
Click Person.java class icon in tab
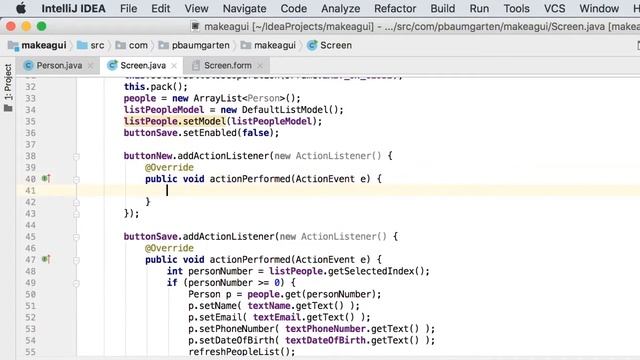click(28, 65)
